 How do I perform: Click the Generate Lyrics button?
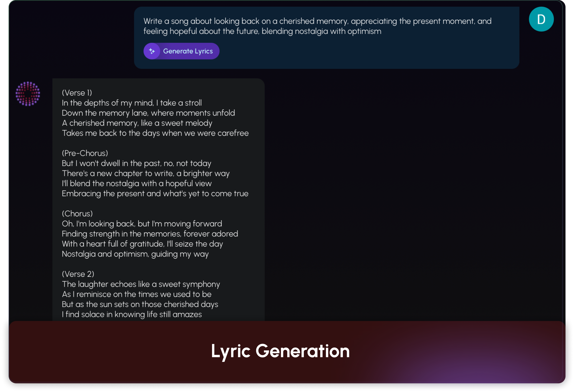coord(181,51)
